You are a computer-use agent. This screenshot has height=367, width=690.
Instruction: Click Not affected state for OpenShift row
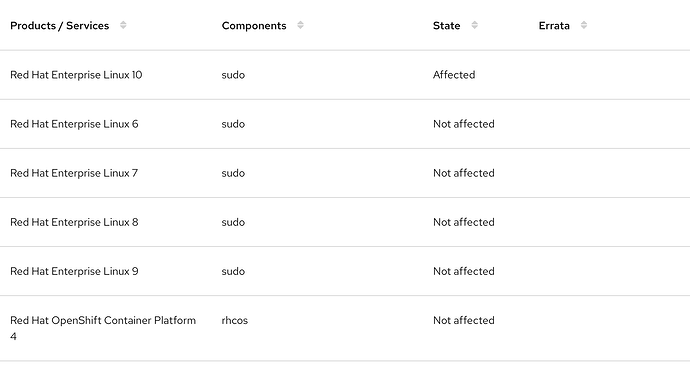point(463,320)
